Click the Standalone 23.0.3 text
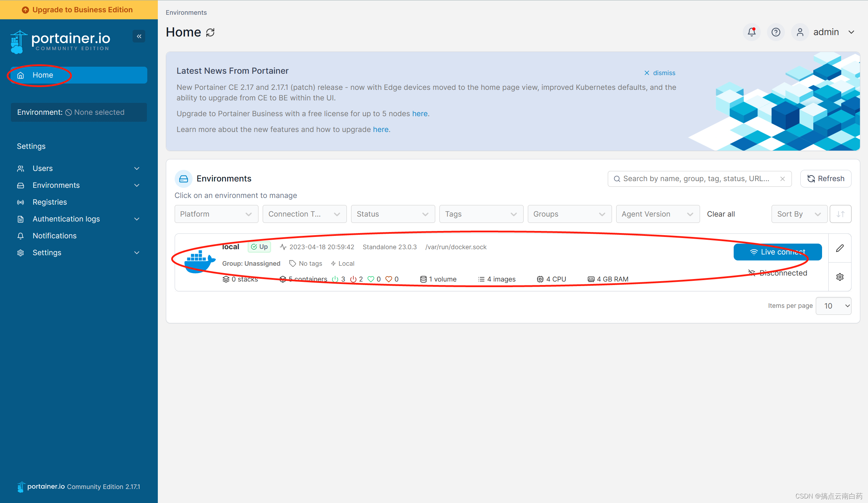868x503 pixels. 390,247
